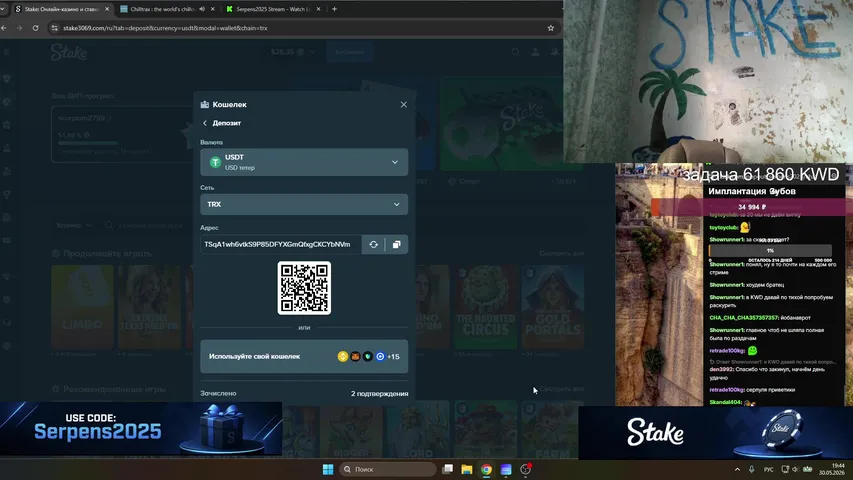Open the Gold Portals game thumbnail
The image size is (853, 480).
click(x=553, y=307)
